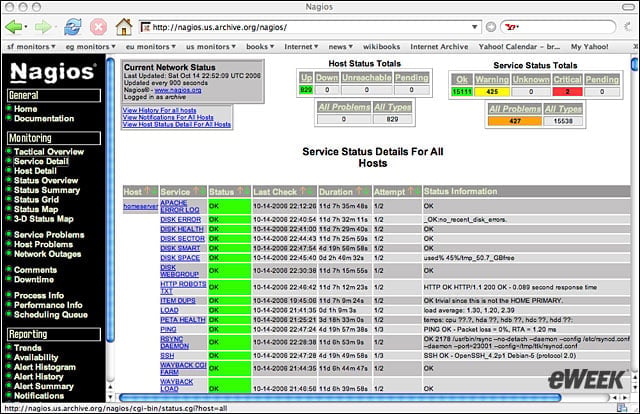The height and width of the screenshot is (414, 640).
Task: Click View Notifications For All Hosts link
Action: (168, 117)
